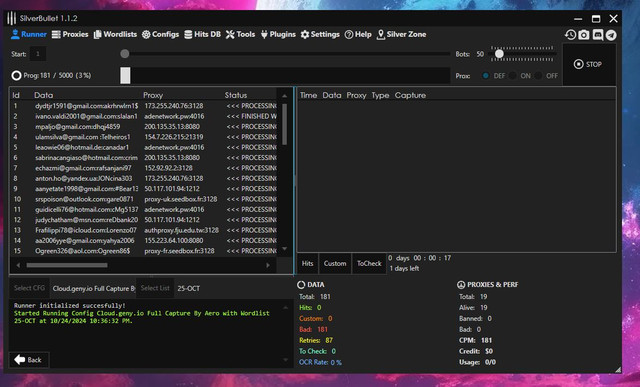Open the history log icon in the top-right toolbar
The width and height of the screenshot is (640, 387).
(570, 35)
